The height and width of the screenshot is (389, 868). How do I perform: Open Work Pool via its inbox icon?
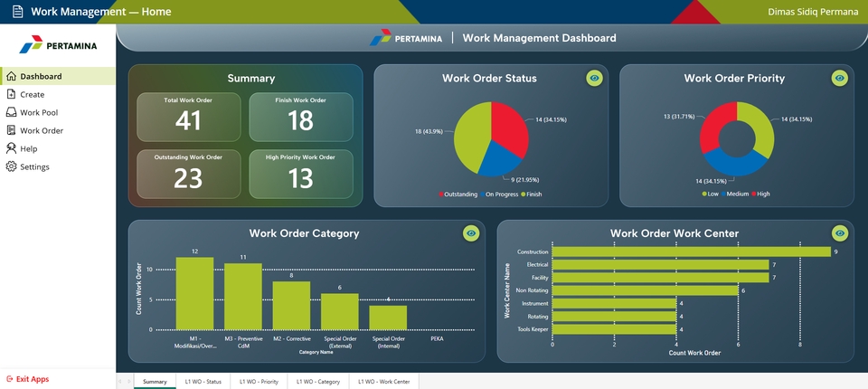point(11,112)
